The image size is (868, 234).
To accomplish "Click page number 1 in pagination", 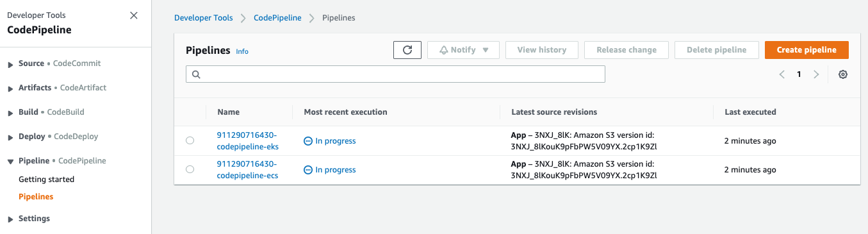I will click(799, 74).
